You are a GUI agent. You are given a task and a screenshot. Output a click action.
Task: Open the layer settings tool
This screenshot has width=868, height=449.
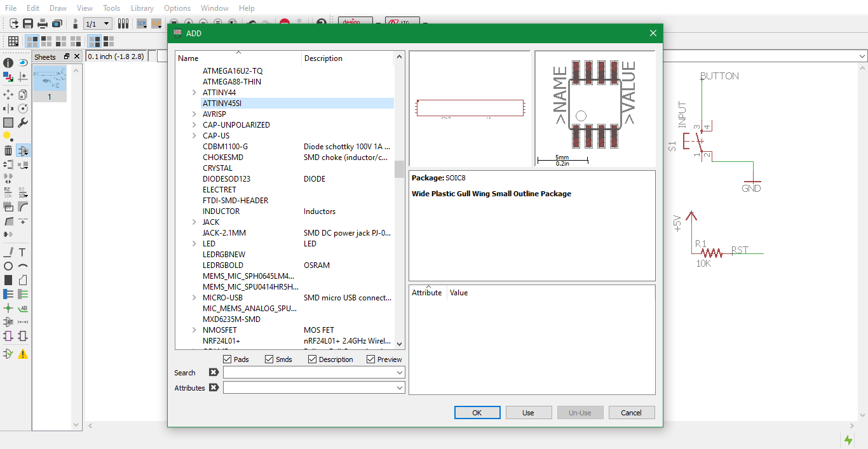point(8,77)
